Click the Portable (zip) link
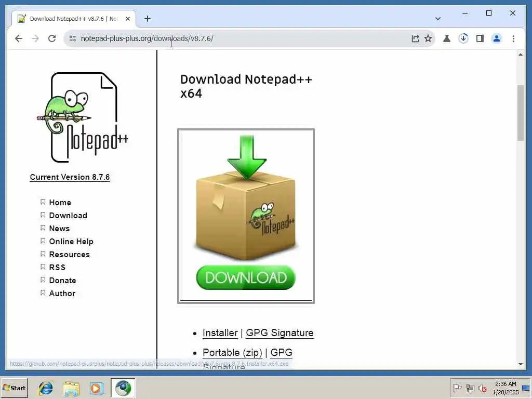532x399 pixels. click(232, 353)
